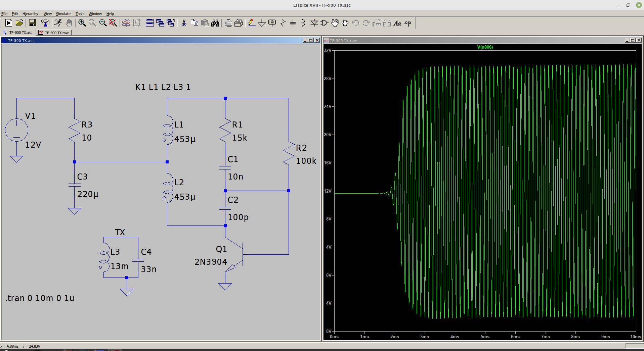Save the schematic with the floppy icon
The width and height of the screenshot is (644, 351).
[32, 23]
